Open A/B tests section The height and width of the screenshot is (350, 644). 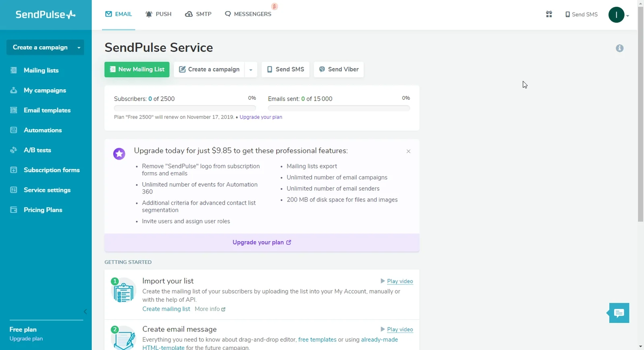click(37, 150)
